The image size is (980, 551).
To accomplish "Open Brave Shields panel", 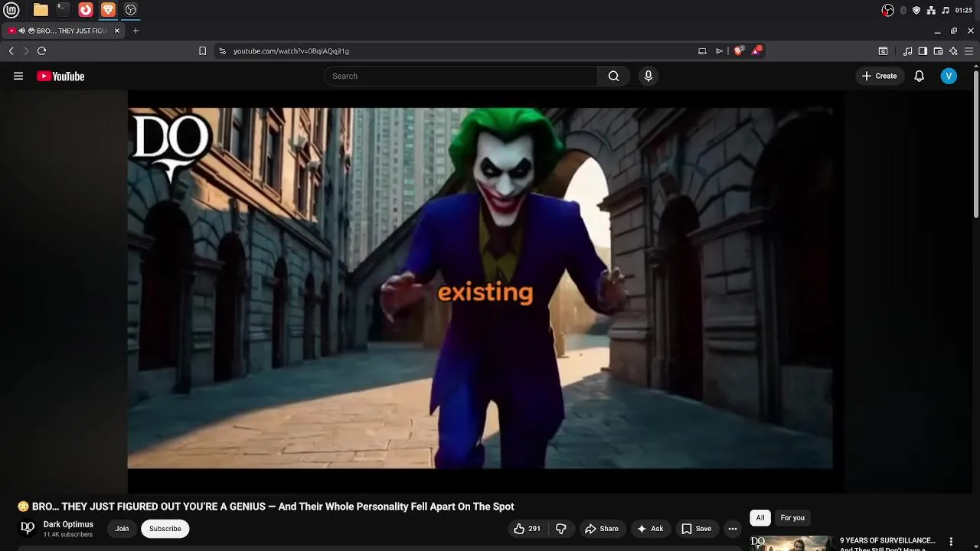I will 739,51.
